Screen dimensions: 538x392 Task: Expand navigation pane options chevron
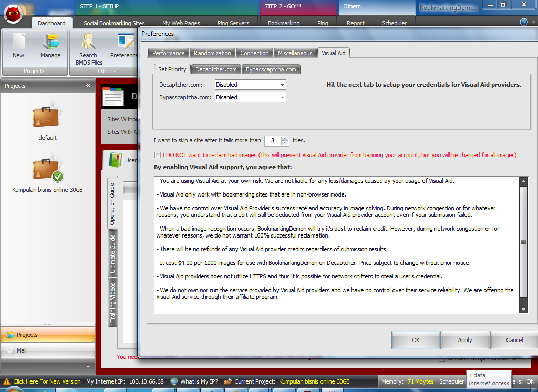pyautogui.click(x=88, y=367)
